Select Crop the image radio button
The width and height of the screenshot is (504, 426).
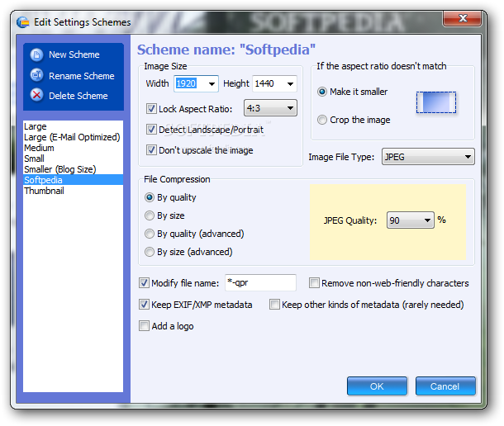click(322, 120)
